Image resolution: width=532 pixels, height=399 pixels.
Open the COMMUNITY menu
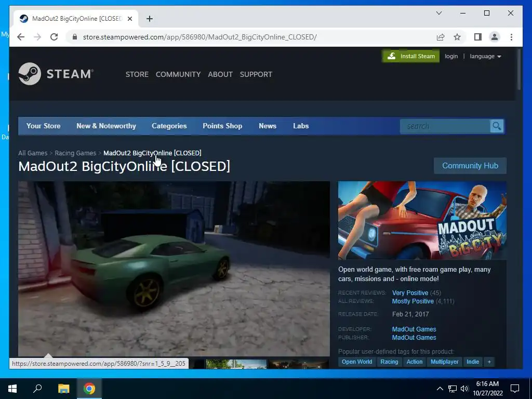tap(178, 74)
